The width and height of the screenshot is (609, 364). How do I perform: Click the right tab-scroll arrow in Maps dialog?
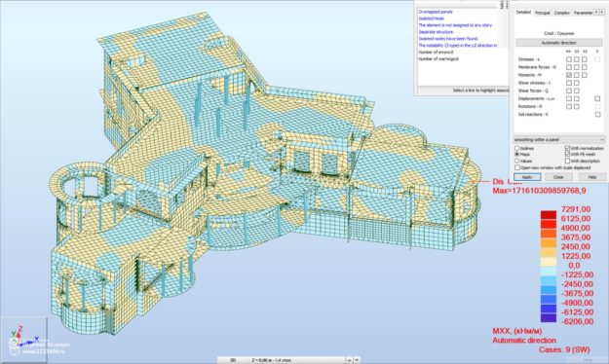point(601,13)
